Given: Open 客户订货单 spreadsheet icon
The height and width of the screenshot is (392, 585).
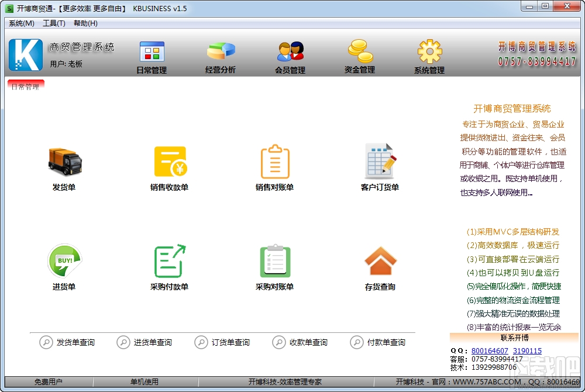Looking at the screenshot, I should point(380,161).
